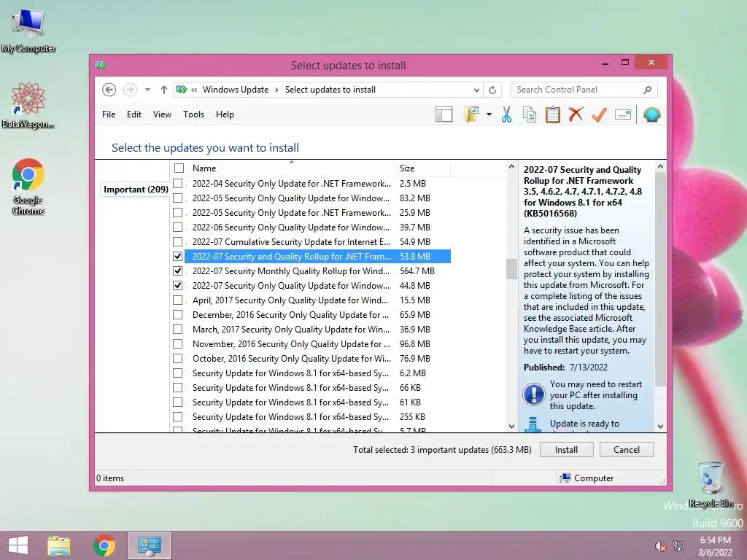The height and width of the screenshot is (560, 747).
Task: Click the Properties toolbar icon
Action: (623, 114)
